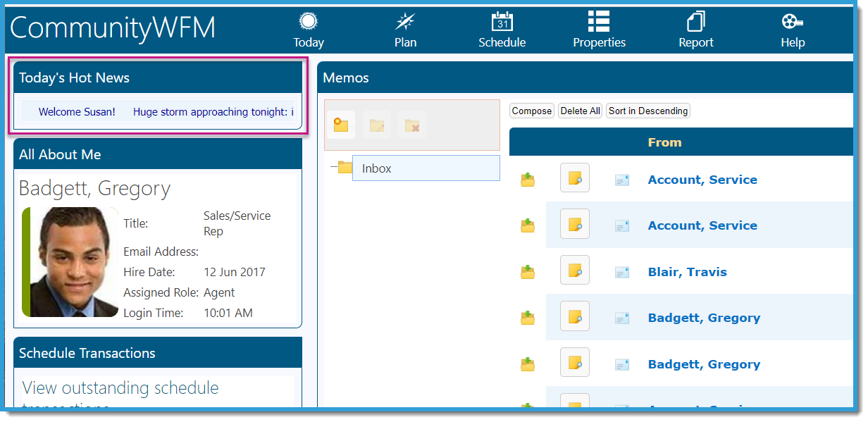Click the All About Me header
The width and height of the screenshot is (868, 422).
(158, 154)
